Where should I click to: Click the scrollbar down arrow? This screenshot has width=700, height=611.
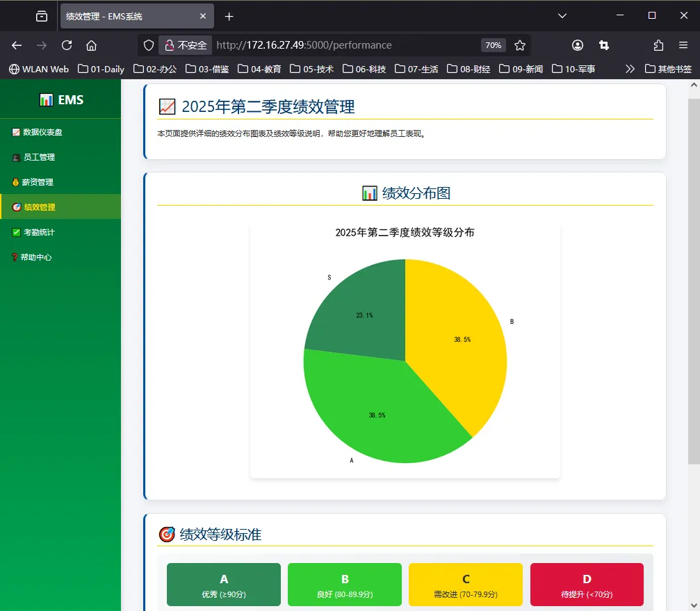pos(694,605)
